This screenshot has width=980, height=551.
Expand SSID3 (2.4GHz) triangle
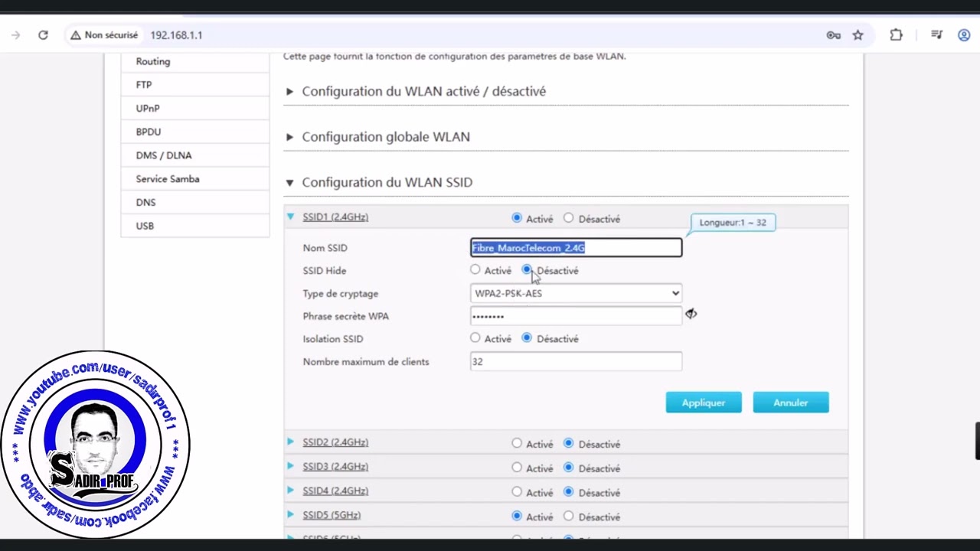pyautogui.click(x=290, y=466)
